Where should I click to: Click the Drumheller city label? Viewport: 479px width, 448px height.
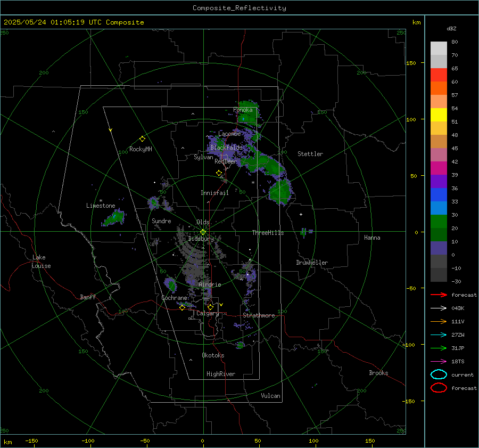312,263
